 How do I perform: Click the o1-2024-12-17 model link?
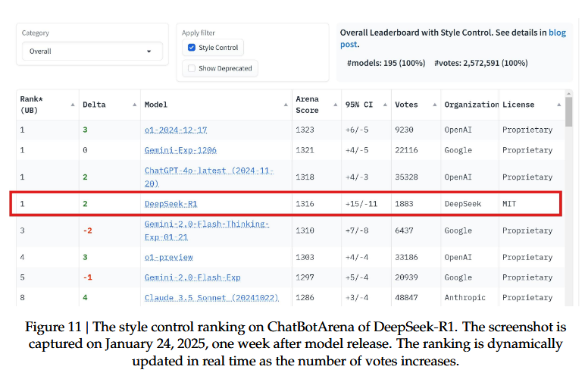coord(175,130)
